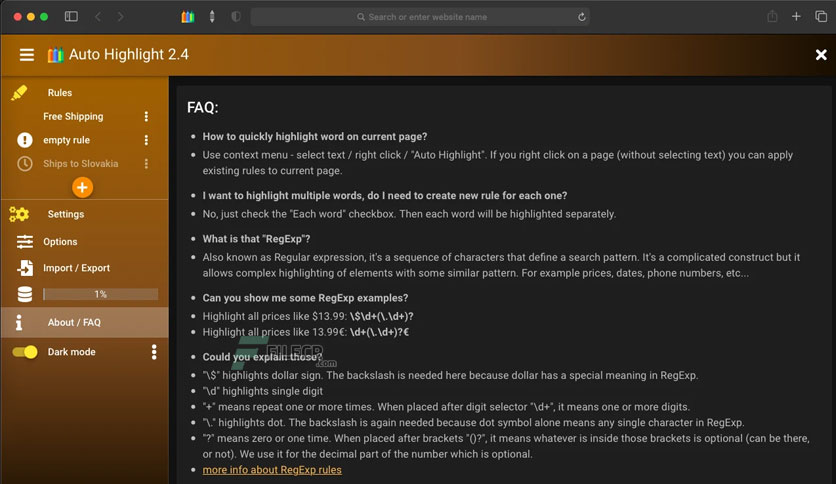Image resolution: width=836 pixels, height=484 pixels.
Task: Go back in Safari
Action: [98, 17]
